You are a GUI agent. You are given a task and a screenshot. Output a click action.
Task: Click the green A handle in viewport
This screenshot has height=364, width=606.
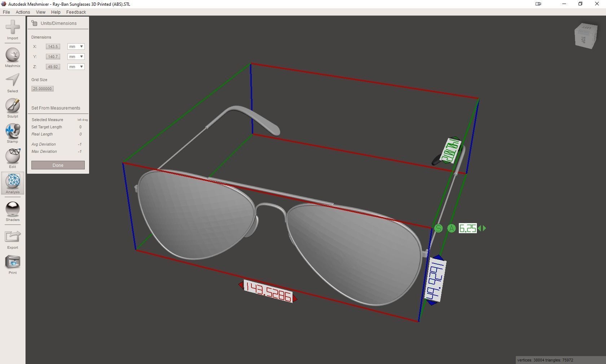point(451,228)
